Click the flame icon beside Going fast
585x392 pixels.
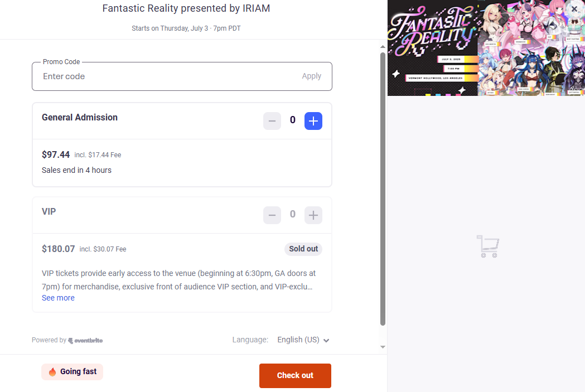52,372
